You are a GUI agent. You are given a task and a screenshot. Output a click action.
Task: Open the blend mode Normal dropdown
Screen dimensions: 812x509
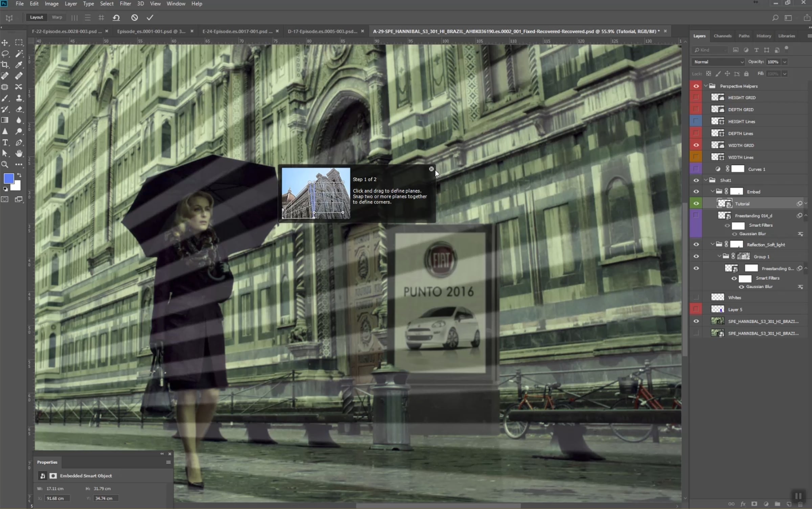coord(718,62)
